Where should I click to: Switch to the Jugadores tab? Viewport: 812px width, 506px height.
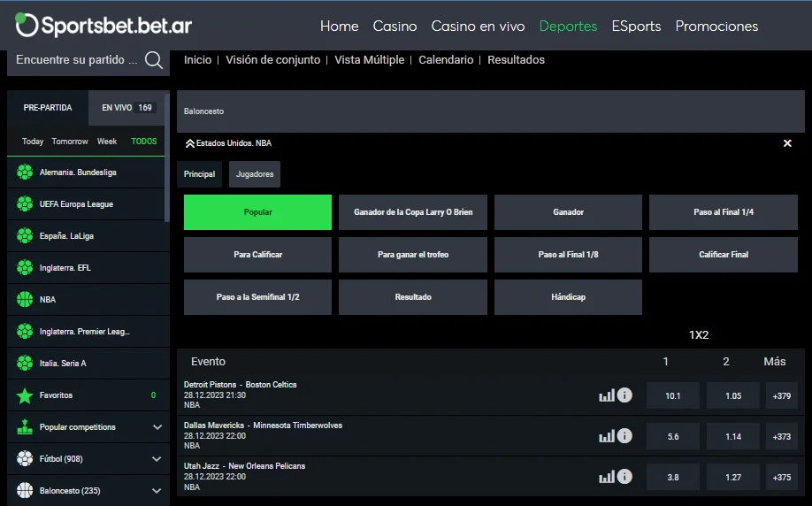click(255, 174)
